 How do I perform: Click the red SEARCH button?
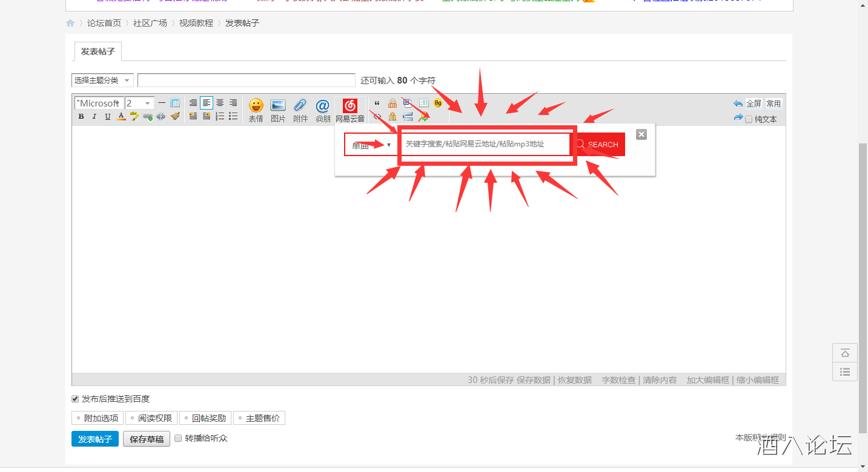pos(597,145)
